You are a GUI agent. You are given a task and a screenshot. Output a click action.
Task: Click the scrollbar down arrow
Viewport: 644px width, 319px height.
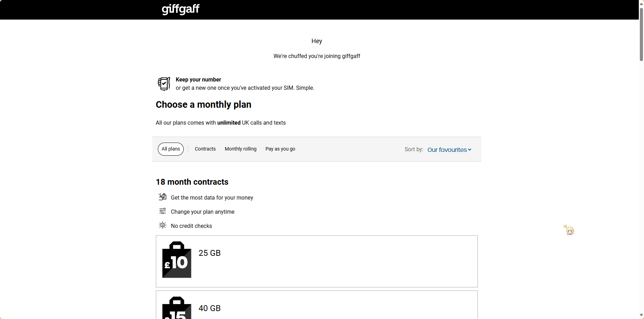point(641,316)
